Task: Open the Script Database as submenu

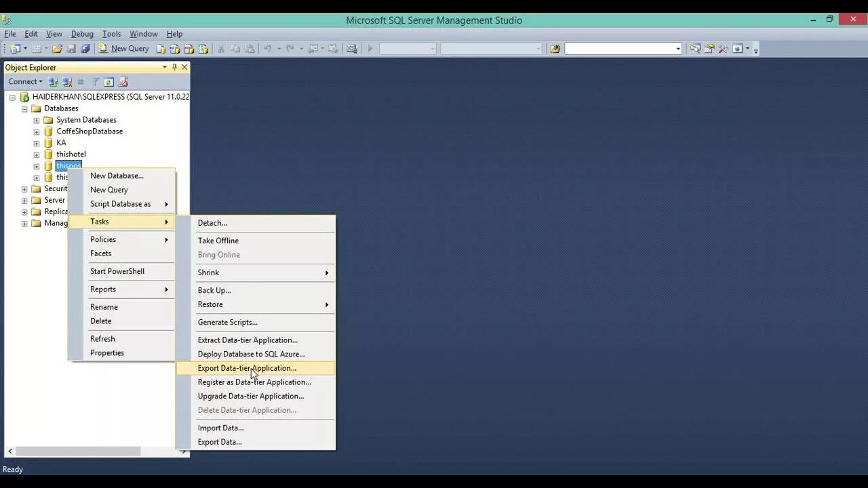Action: 121,204
